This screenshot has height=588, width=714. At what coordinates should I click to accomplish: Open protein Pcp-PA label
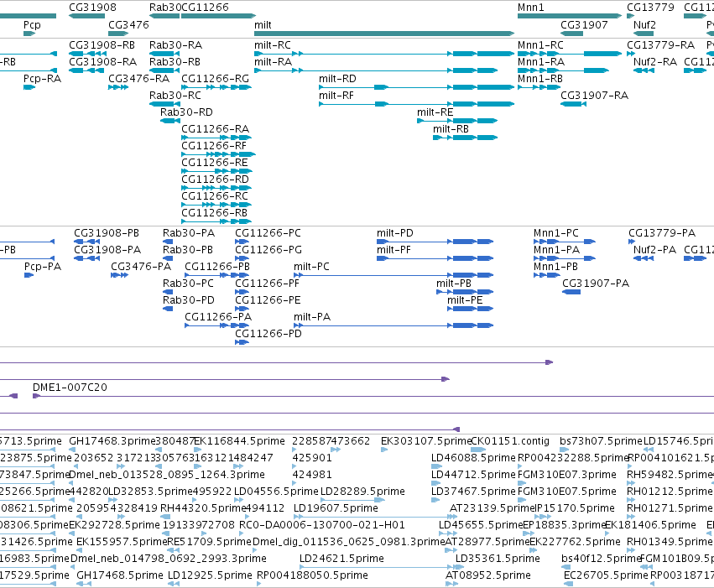point(42,267)
